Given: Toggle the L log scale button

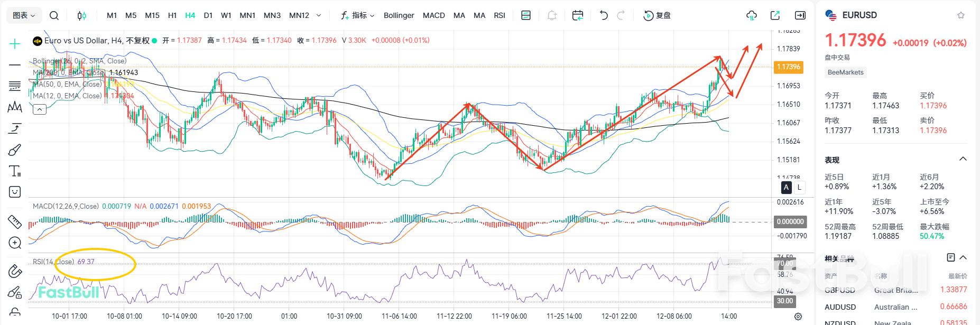Looking at the screenshot, I should pyautogui.click(x=799, y=188).
